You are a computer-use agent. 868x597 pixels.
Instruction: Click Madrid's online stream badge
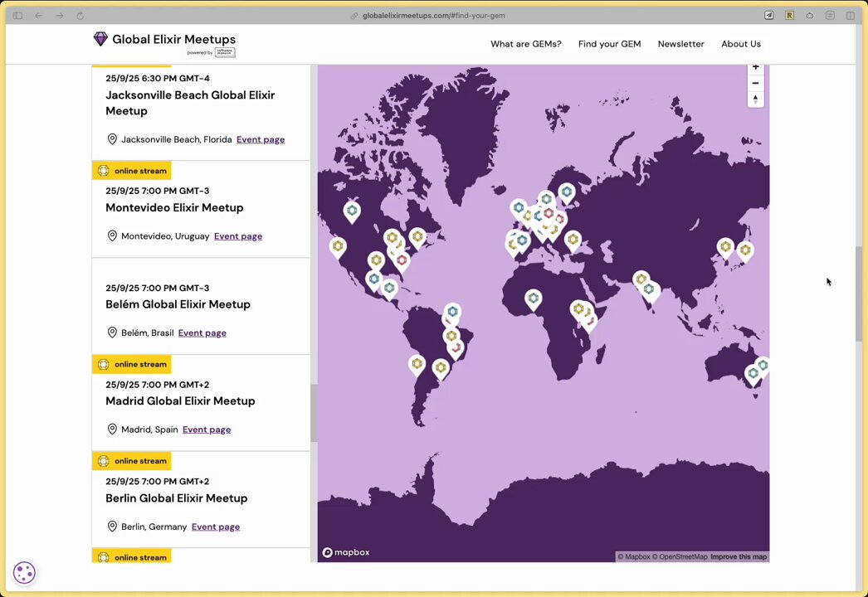(x=132, y=364)
